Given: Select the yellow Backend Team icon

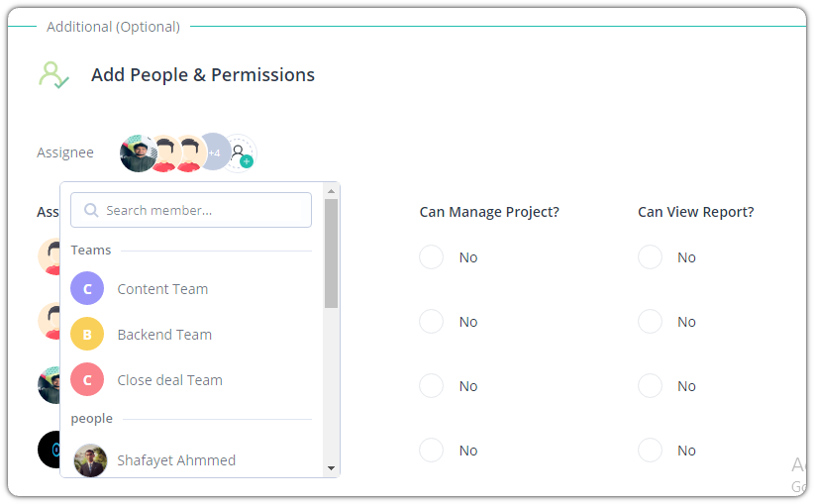Looking at the screenshot, I should pyautogui.click(x=87, y=334).
